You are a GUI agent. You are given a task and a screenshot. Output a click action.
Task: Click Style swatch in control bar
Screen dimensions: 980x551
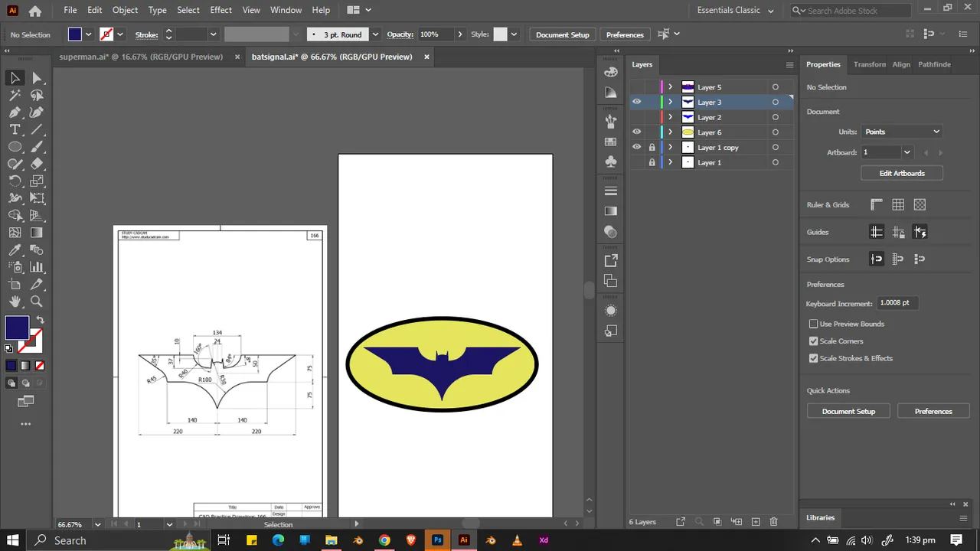500,34
